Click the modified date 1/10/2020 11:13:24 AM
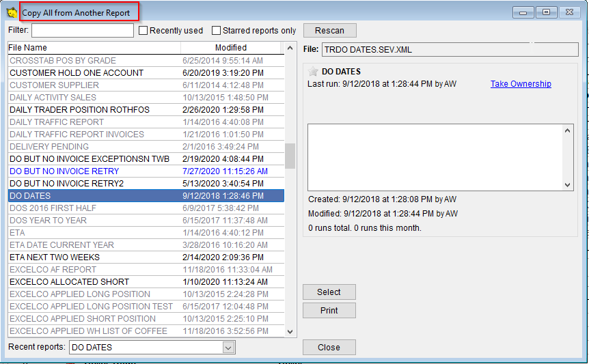 pyautogui.click(x=225, y=282)
